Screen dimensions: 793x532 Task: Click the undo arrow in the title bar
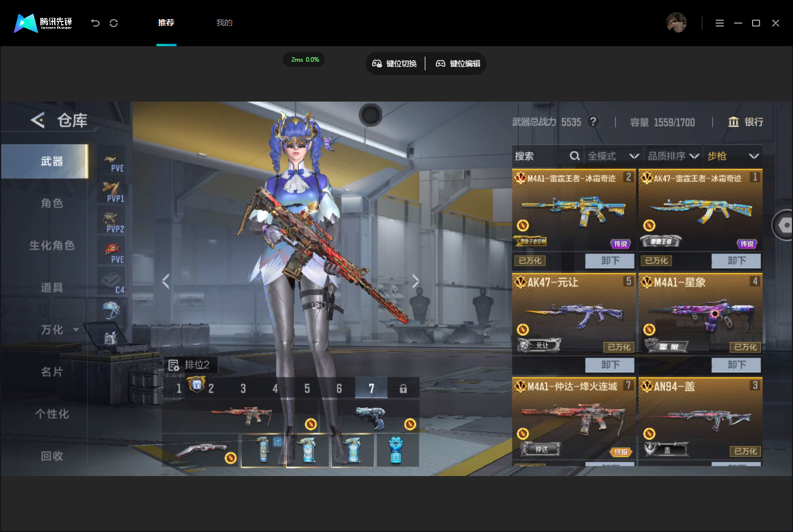tap(95, 23)
